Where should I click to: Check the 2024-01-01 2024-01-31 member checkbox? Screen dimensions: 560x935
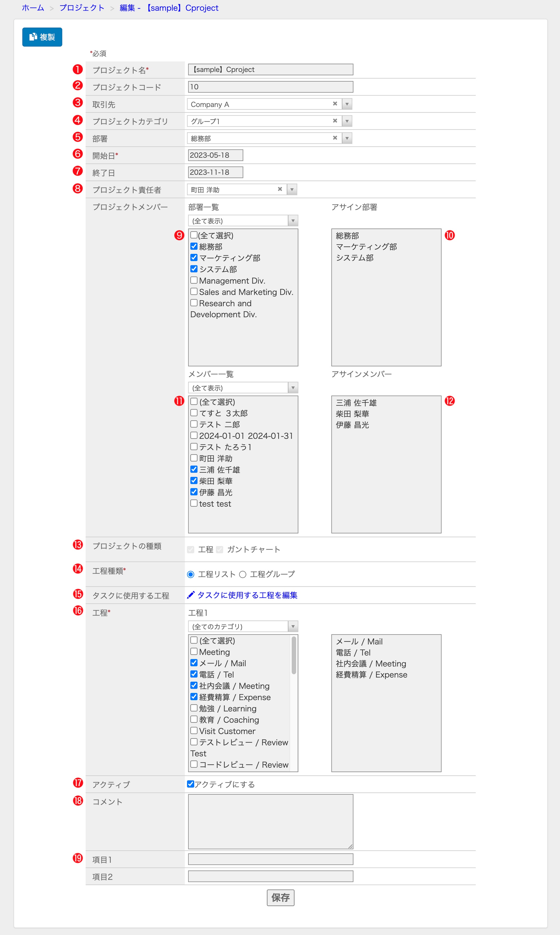coord(194,435)
